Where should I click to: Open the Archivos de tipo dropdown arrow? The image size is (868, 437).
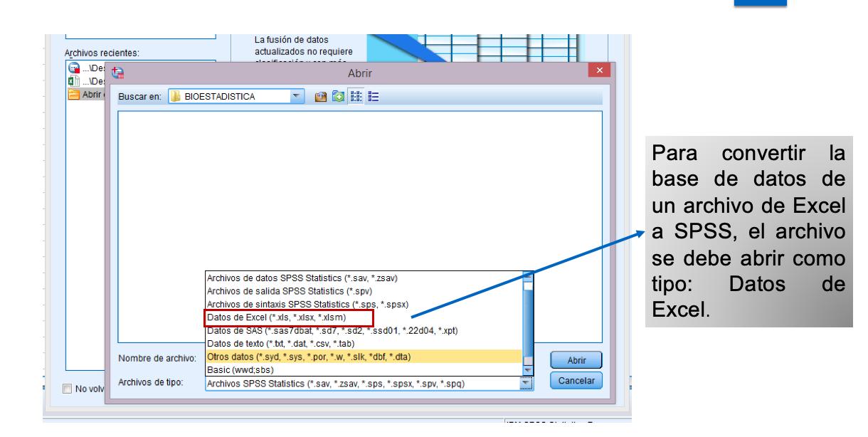pos(527,384)
